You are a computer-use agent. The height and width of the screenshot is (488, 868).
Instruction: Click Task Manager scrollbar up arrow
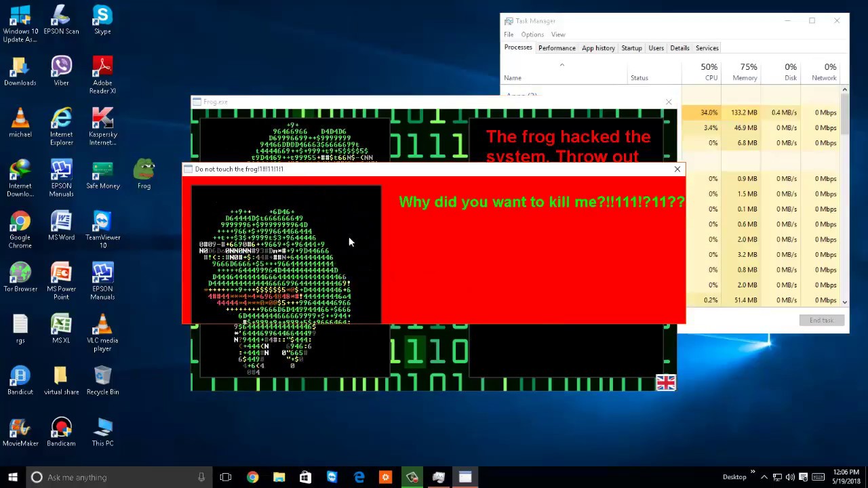pos(844,89)
